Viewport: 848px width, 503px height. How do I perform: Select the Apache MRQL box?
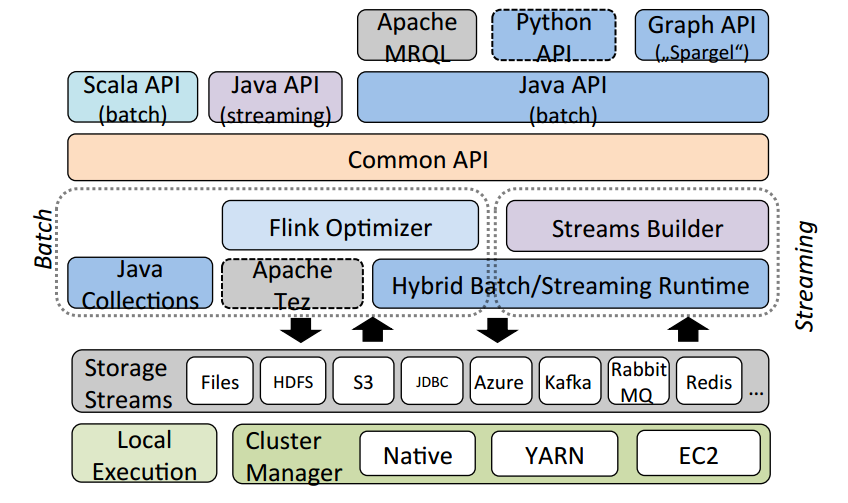417,35
